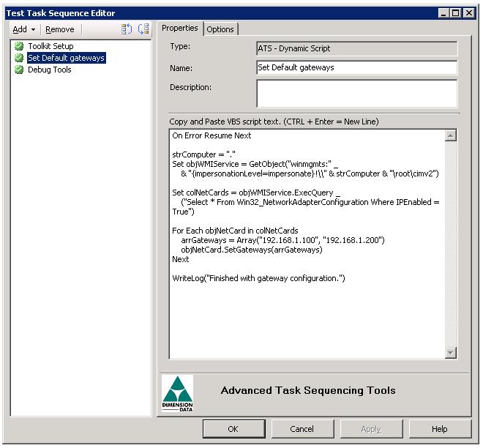
Task: Select the Debug Tools step
Action: click(x=49, y=70)
